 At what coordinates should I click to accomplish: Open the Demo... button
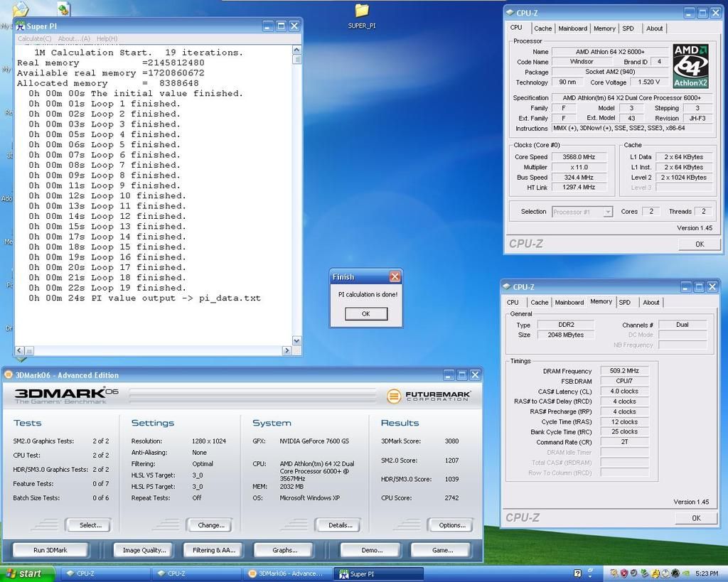pyautogui.click(x=371, y=550)
